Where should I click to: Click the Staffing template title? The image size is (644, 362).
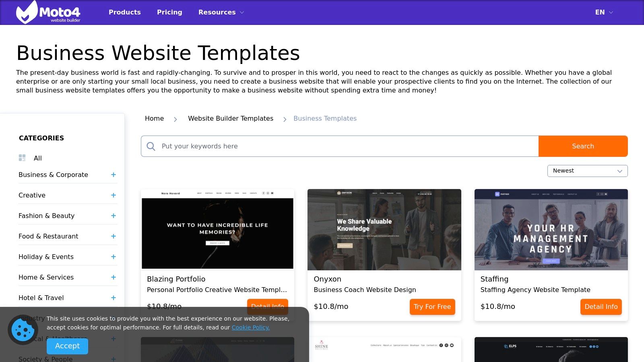[x=494, y=279]
